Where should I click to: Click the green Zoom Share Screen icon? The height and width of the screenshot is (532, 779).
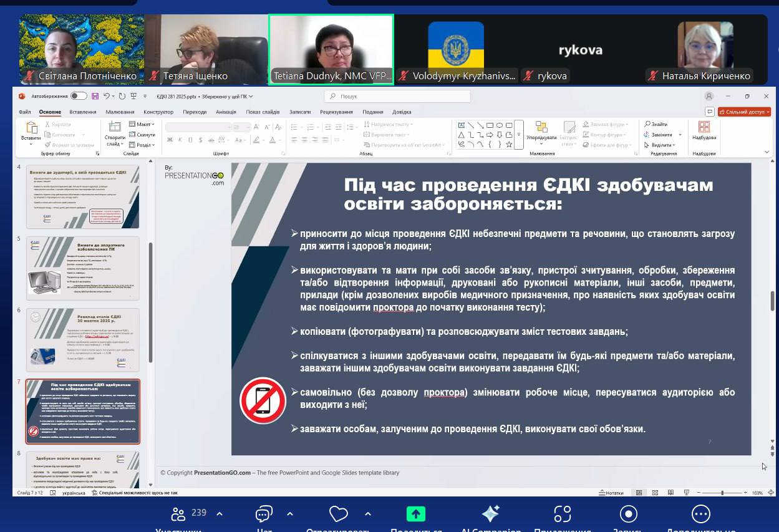tap(415, 514)
